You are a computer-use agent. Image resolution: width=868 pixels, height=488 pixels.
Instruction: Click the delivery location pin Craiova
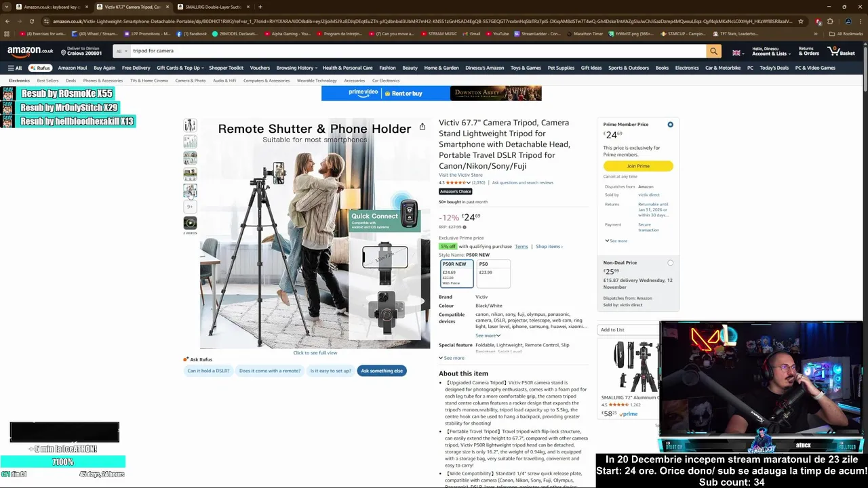(81, 51)
